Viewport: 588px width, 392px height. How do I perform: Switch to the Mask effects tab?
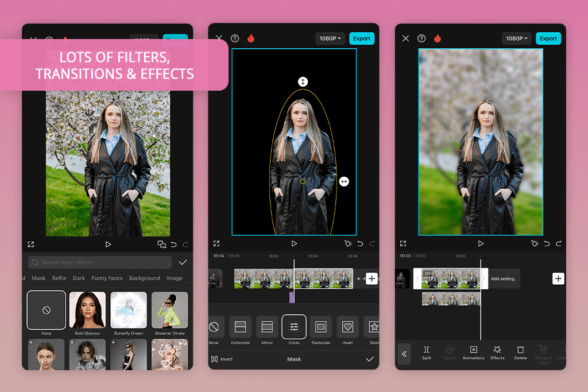tap(38, 278)
